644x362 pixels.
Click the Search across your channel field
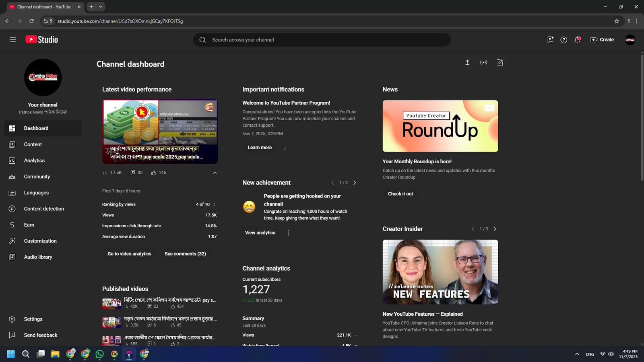pyautogui.click(x=322, y=40)
